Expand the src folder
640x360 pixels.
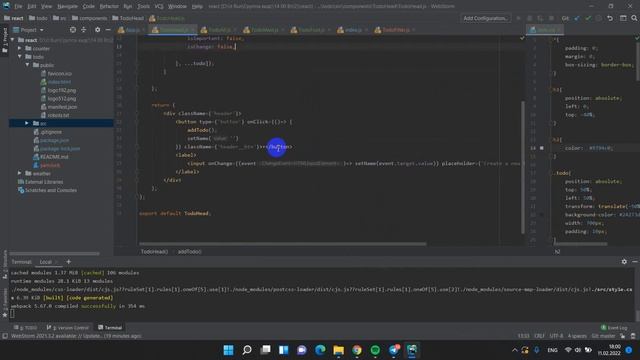click(27, 123)
